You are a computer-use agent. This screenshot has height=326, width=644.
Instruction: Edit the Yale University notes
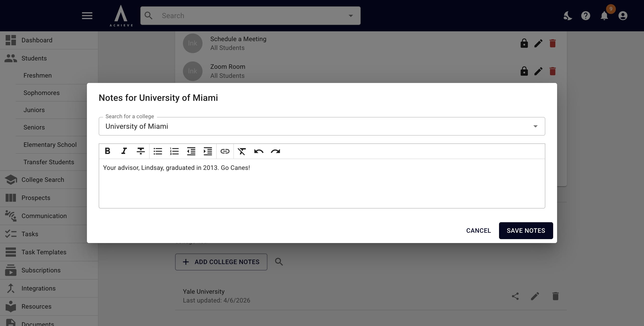[535, 296]
